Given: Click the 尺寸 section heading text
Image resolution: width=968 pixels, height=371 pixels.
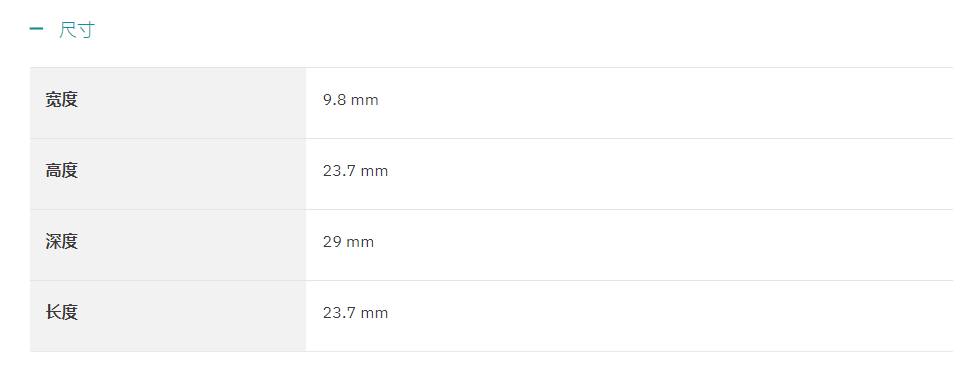Looking at the screenshot, I should (77, 29).
